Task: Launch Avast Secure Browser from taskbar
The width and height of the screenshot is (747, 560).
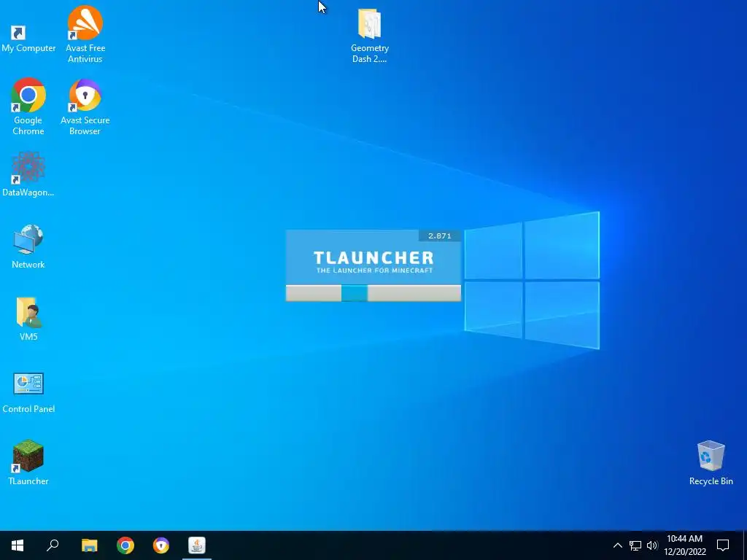Action: point(161,545)
